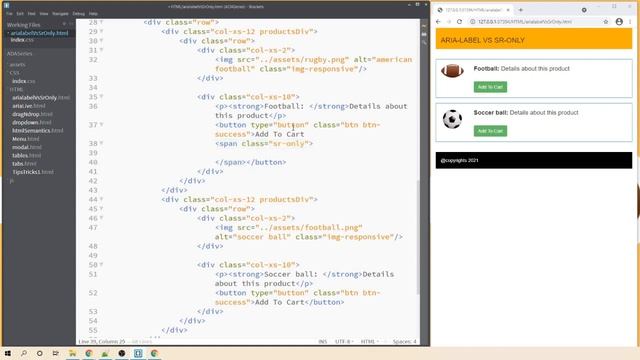Collapse code fold at line 44

pos(101,200)
